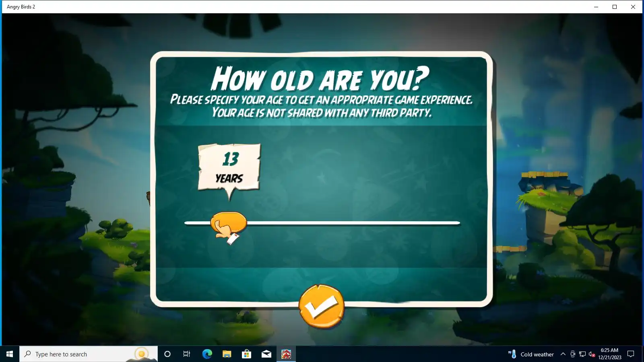Click the white age slider track
The width and height of the screenshot is (644, 362).
click(x=322, y=223)
